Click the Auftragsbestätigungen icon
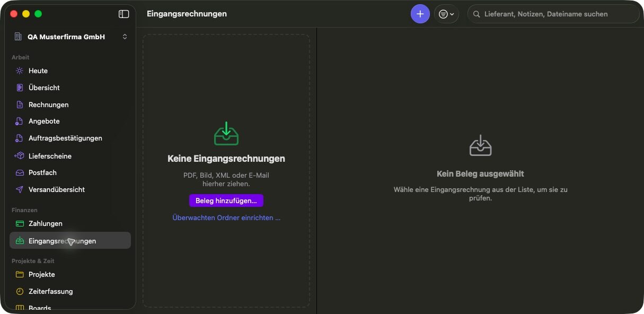Image resolution: width=644 pixels, height=314 pixels. (x=20, y=138)
